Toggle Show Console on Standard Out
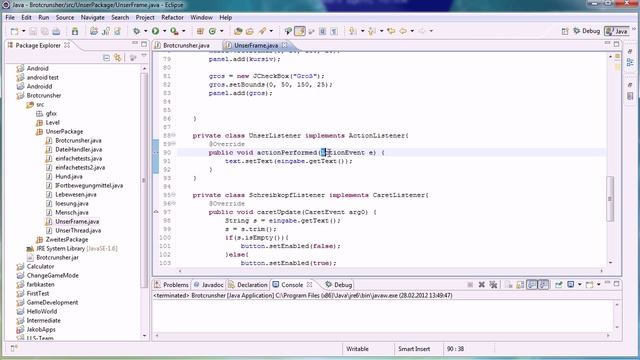The height and width of the screenshot is (360, 640). pyautogui.click(x=532, y=284)
